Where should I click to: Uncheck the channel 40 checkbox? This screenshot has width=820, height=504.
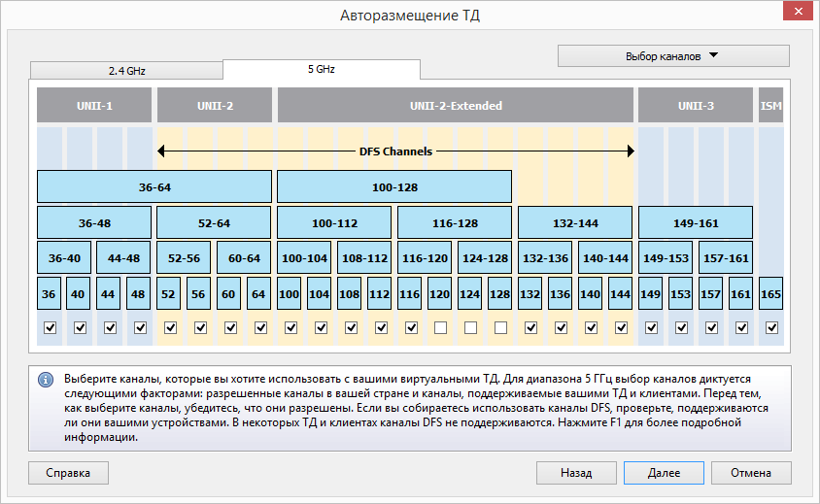click(x=80, y=327)
